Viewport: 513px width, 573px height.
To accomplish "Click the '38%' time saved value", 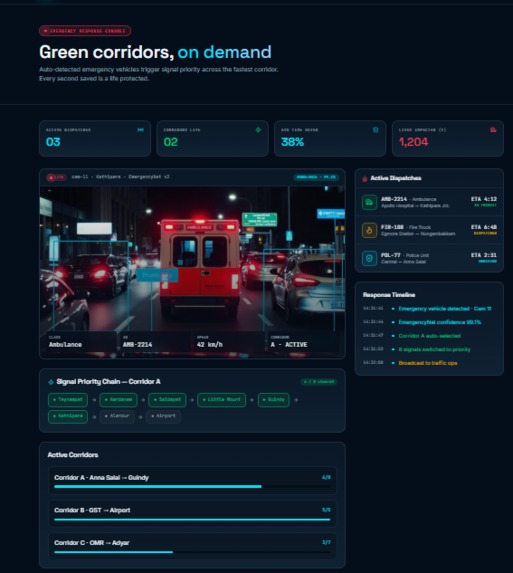I will pos(292,142).
